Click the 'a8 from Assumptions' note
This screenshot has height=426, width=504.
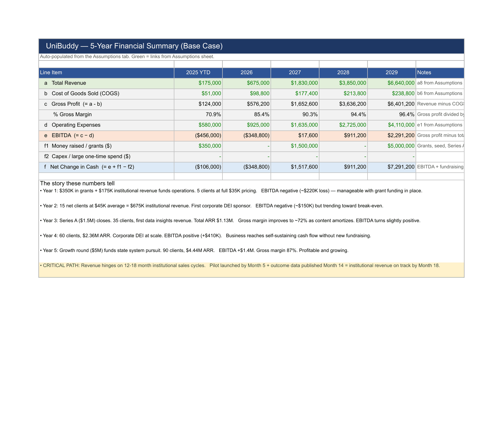pyautogui.click(x=440, y=83)
